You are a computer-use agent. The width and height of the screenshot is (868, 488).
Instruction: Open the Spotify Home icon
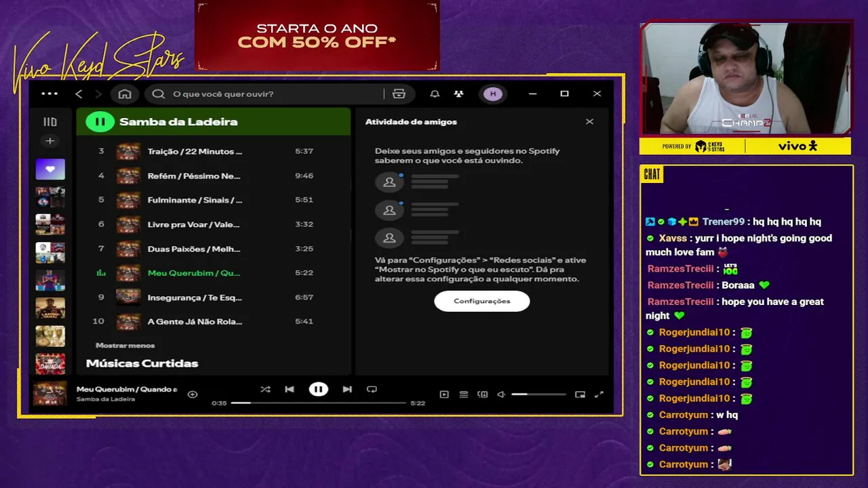tap(125, 94)
